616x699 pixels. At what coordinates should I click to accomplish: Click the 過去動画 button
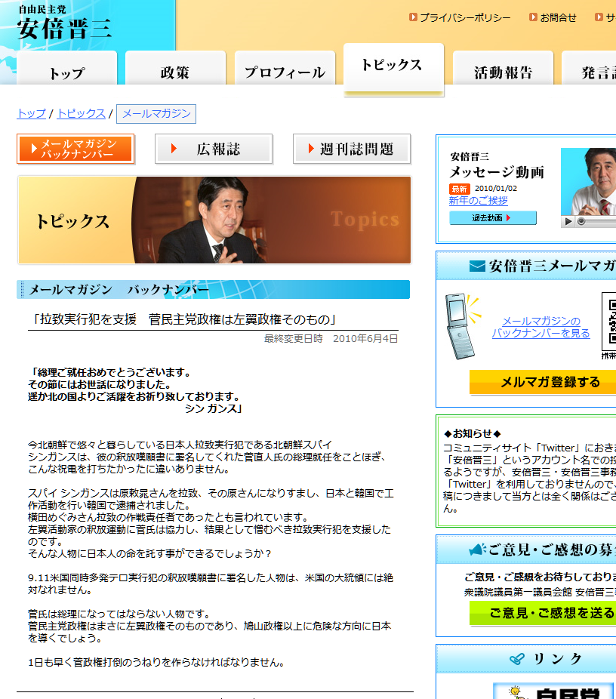click(x=492, y=218)
